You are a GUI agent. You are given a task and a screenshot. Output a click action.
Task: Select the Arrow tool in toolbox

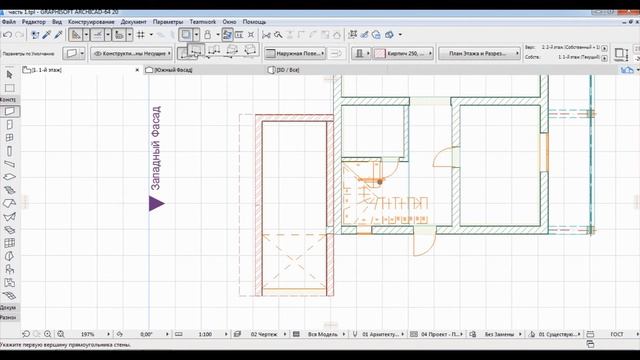pos(9,75)
